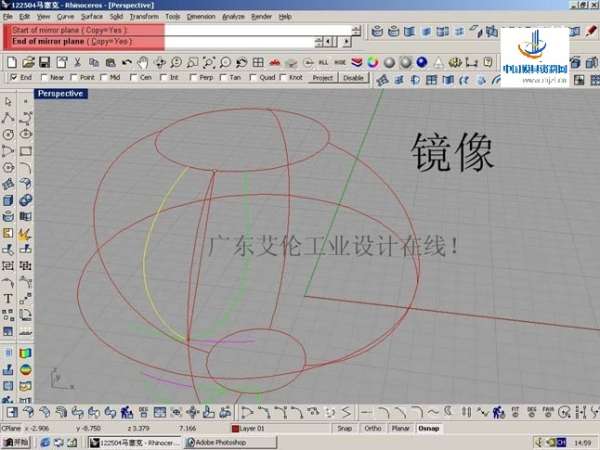Enable the Near osnap checkbox
Screen dimensions: 600x450
44,77
